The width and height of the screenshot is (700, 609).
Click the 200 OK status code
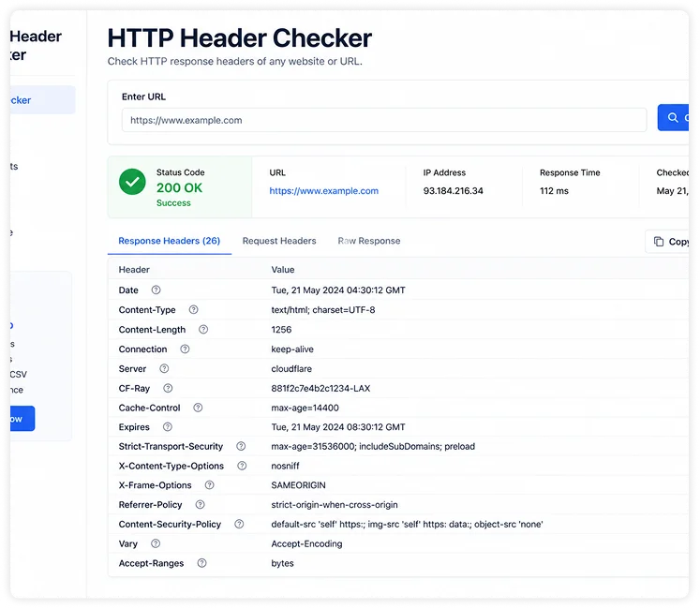(180, 187)
